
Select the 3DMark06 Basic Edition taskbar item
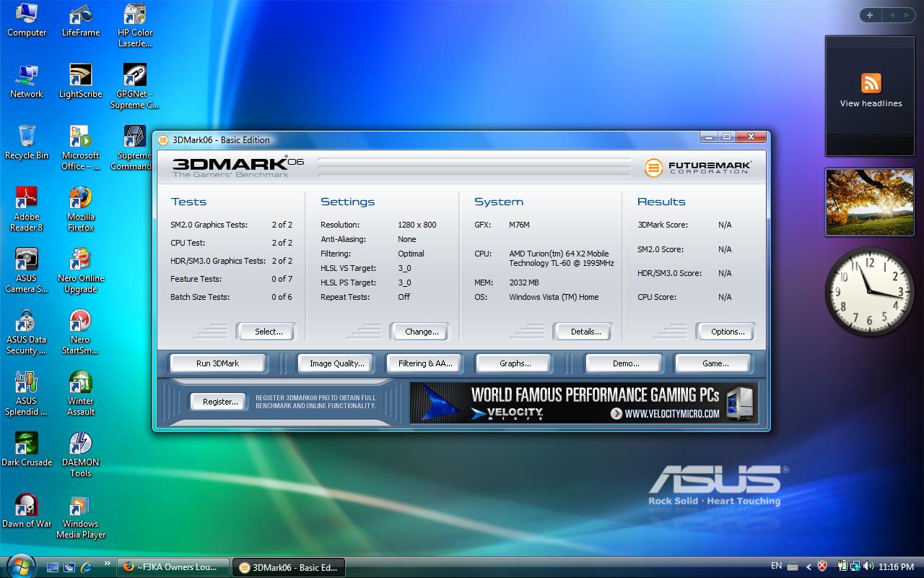point(288,567)
